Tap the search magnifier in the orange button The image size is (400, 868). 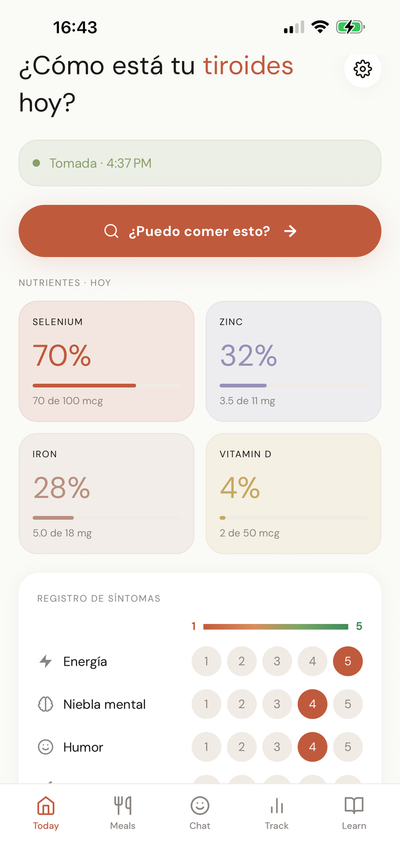(x=111, y=231)
